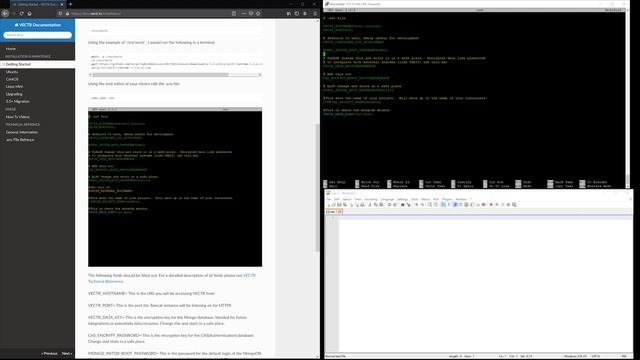
Task: Go to Next docs page
Action: (67, 353)
